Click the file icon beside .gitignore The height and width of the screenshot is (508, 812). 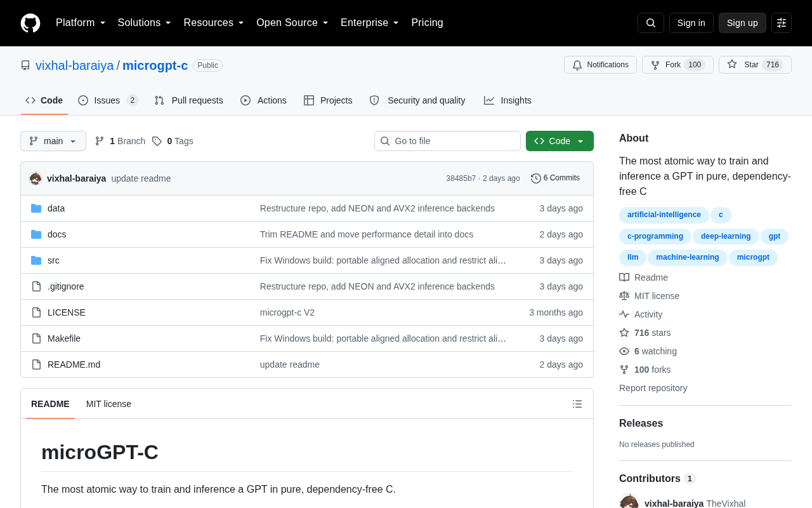36,286
